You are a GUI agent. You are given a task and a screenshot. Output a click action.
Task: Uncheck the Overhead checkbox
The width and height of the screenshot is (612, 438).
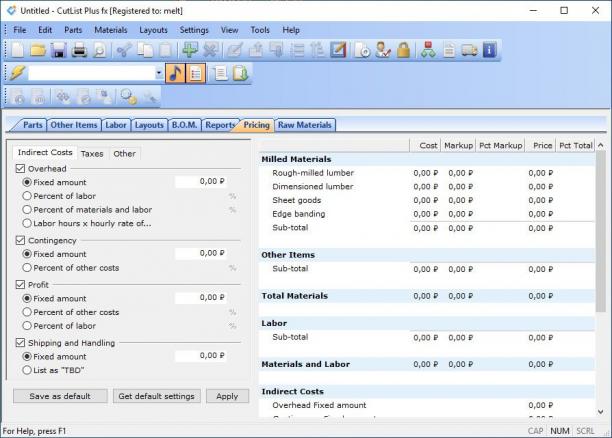20,169
